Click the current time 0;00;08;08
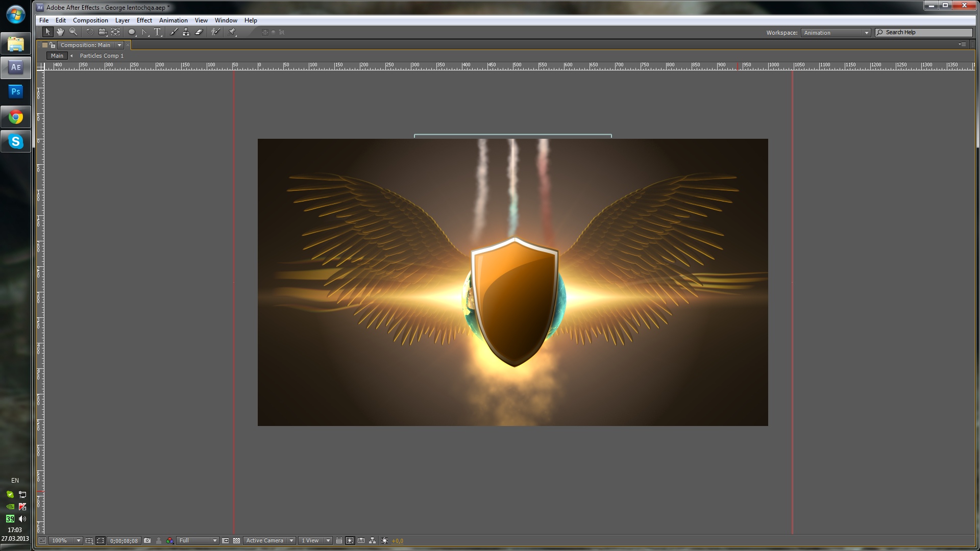The width and height of the screenshot is (980, 551). coord(124,541)
